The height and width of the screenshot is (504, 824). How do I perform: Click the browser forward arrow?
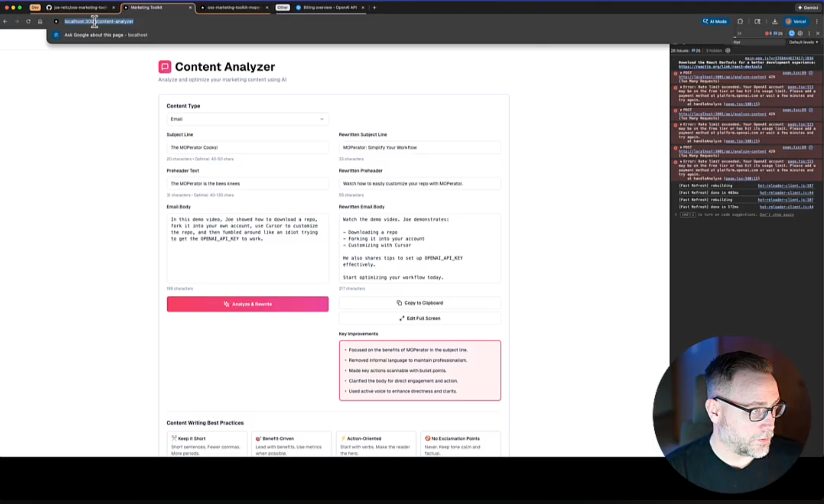pyautogui.click(x=16, y=21)
